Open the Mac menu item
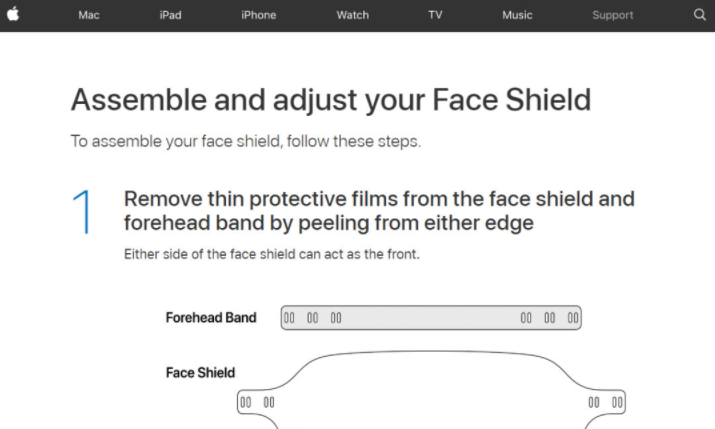Image resolution: width=715 pixels, height=429 pixels. (x=88, y=15)
